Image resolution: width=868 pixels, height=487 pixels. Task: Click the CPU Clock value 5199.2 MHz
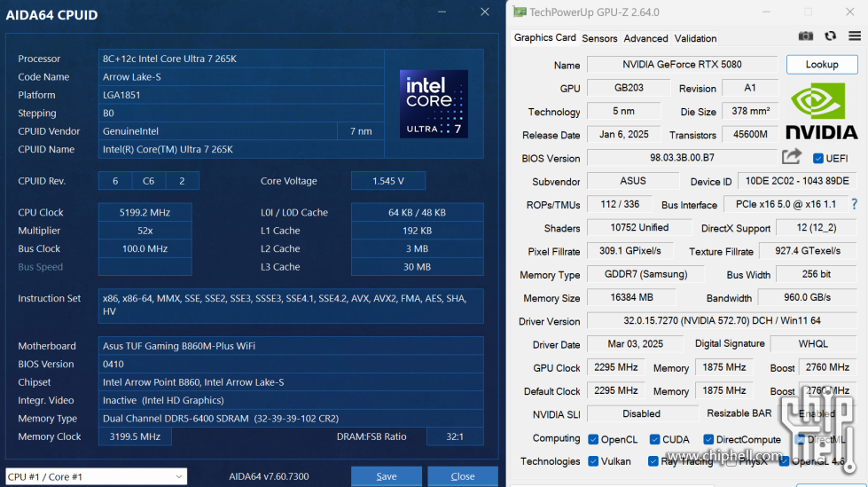click(x=145, y=212)
